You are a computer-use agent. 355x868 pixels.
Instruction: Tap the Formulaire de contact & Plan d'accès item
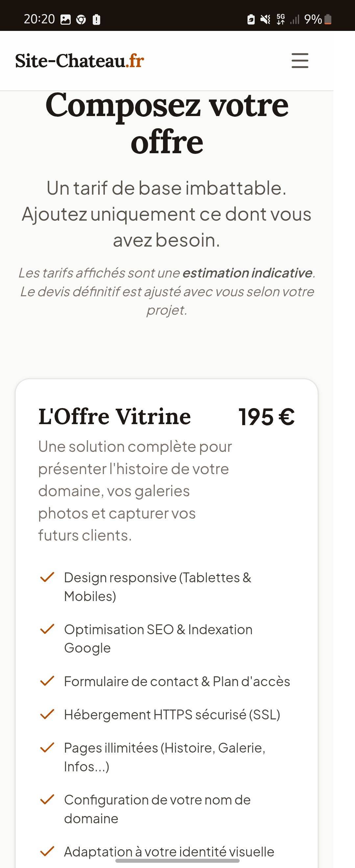[x=177, y=681]
